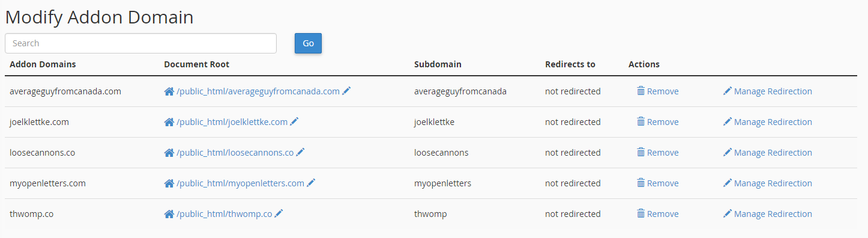Open /public_html/loosecannons.co folder link
Image resolution: width=868 pixels, height=238 pixels.
coord(235,153)
